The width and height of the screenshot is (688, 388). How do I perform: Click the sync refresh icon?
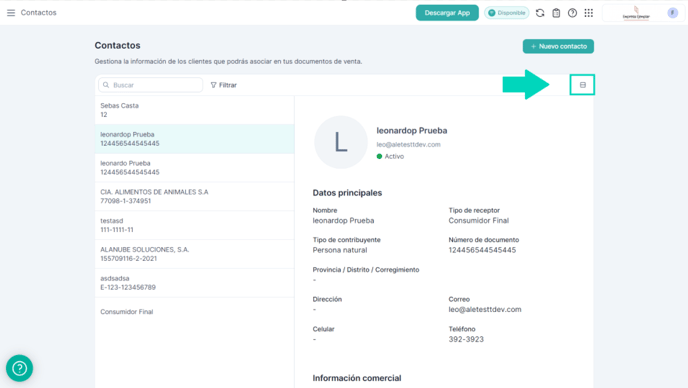pos(540,13)
